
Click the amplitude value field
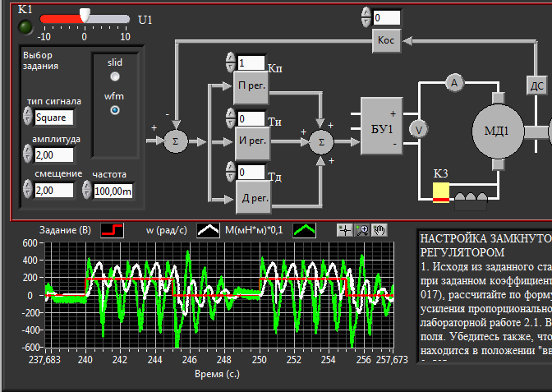[54, 155]
